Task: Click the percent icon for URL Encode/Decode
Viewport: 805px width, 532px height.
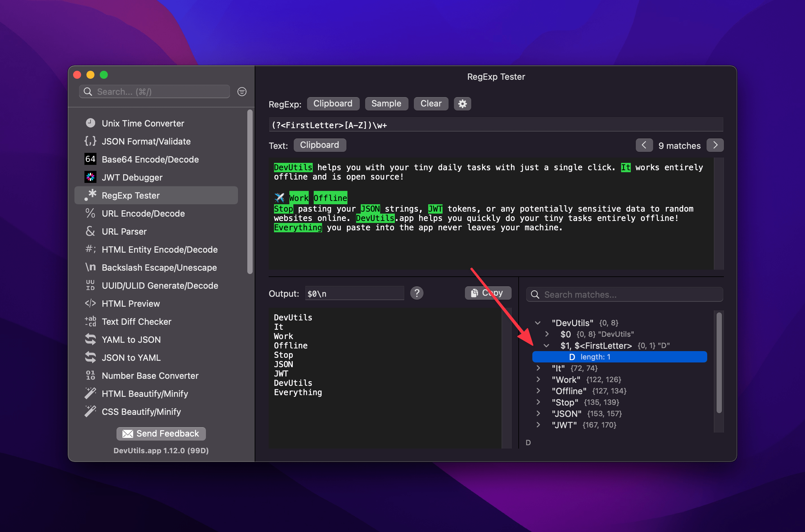Action: 90,213
